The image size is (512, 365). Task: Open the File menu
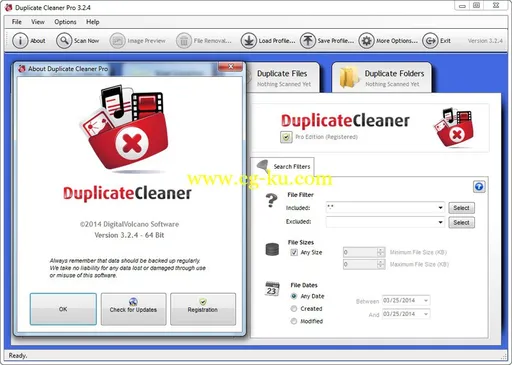click(x=17, y=22)
